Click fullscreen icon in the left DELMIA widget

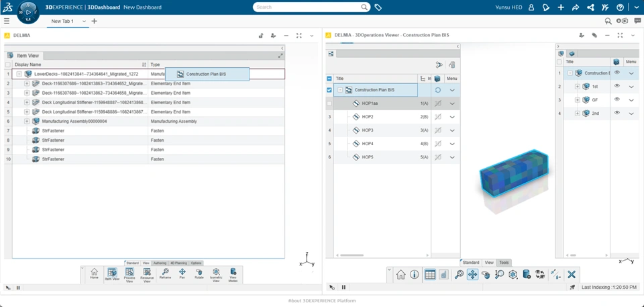[x=299, y=36]
